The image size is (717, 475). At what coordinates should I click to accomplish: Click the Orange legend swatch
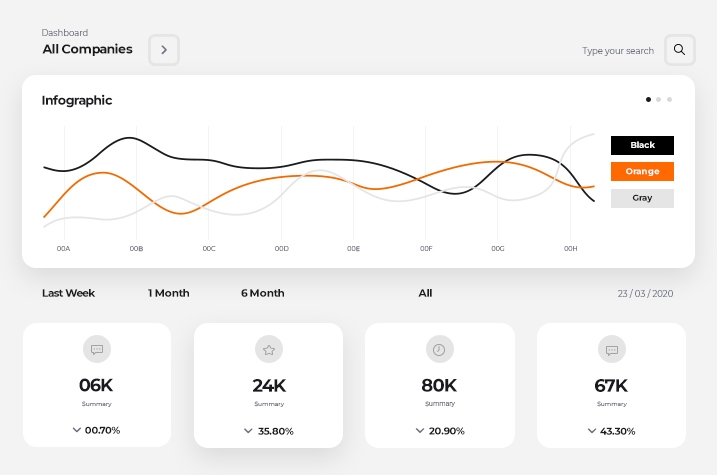click(x=642, y=172)
